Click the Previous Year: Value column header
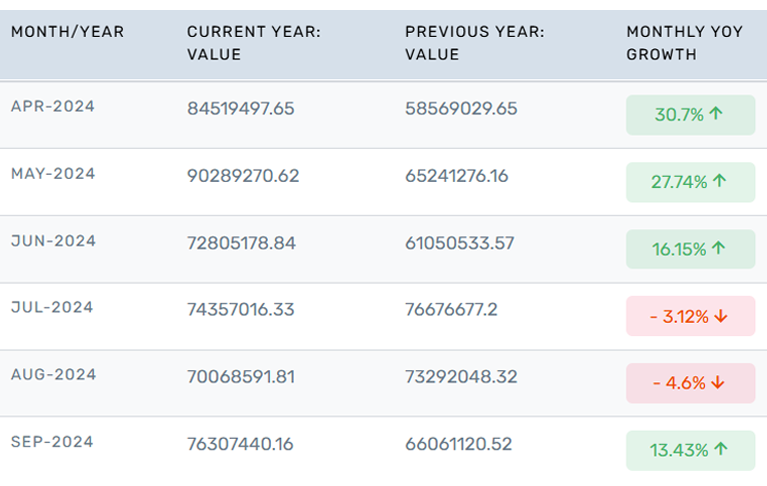767x486 pixels. (474, 43)
